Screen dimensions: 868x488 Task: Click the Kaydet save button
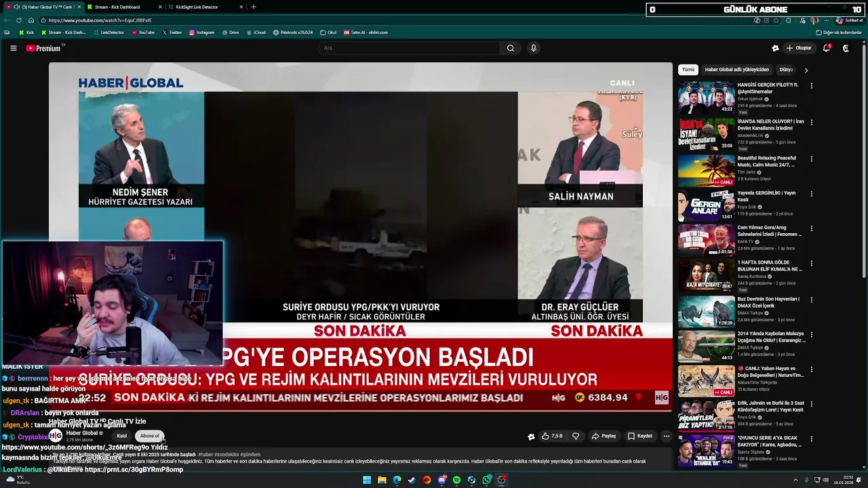(x=639, y=436)
